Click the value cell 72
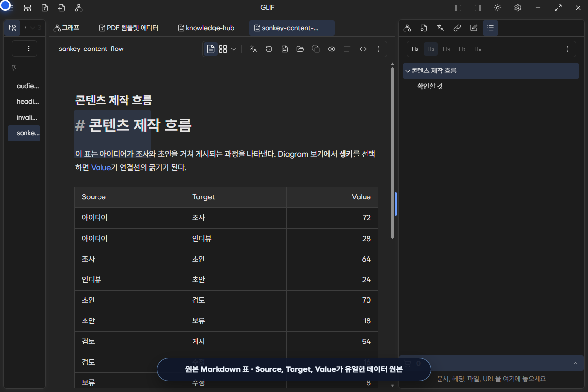588x392 pixels. tap(332, 218)
